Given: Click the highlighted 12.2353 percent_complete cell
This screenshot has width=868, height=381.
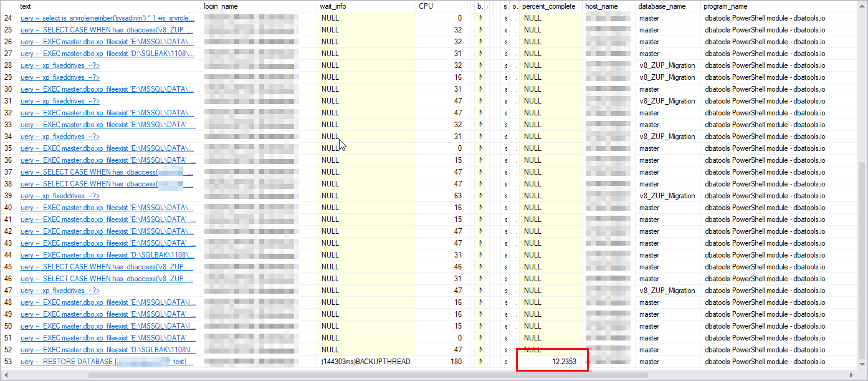Looking at the screenshot, I should [552, 360].
